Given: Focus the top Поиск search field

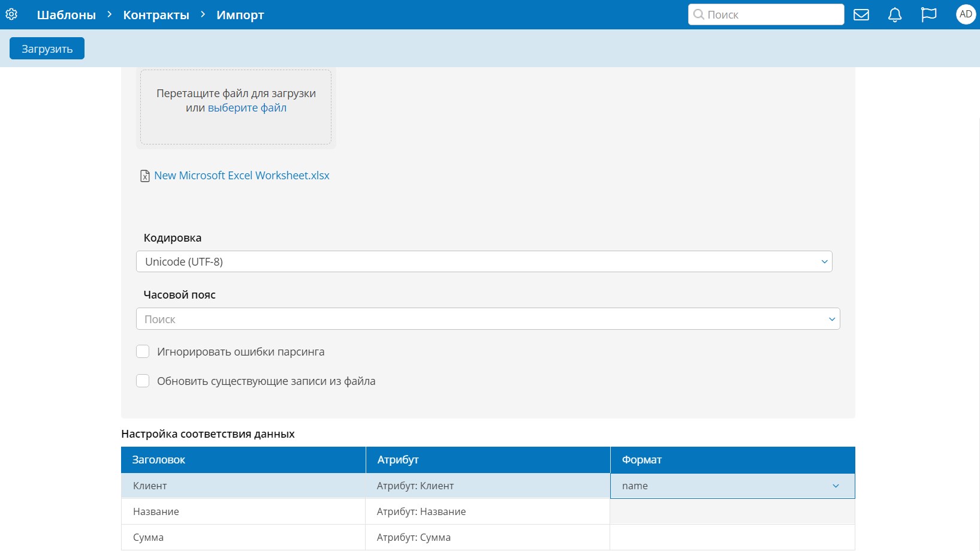Looking at the screenshot, I should click(766, 14).
